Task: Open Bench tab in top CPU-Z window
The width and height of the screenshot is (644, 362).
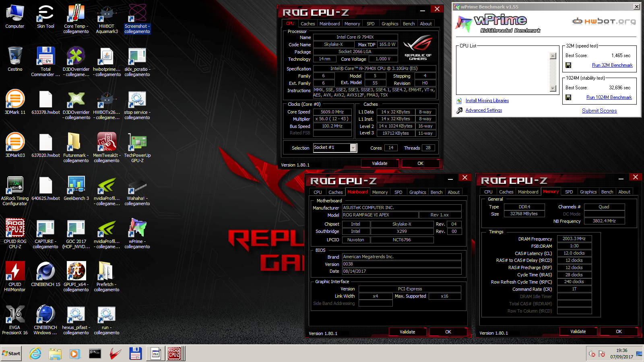Action: pyautogui.click(x=409, y=24)
